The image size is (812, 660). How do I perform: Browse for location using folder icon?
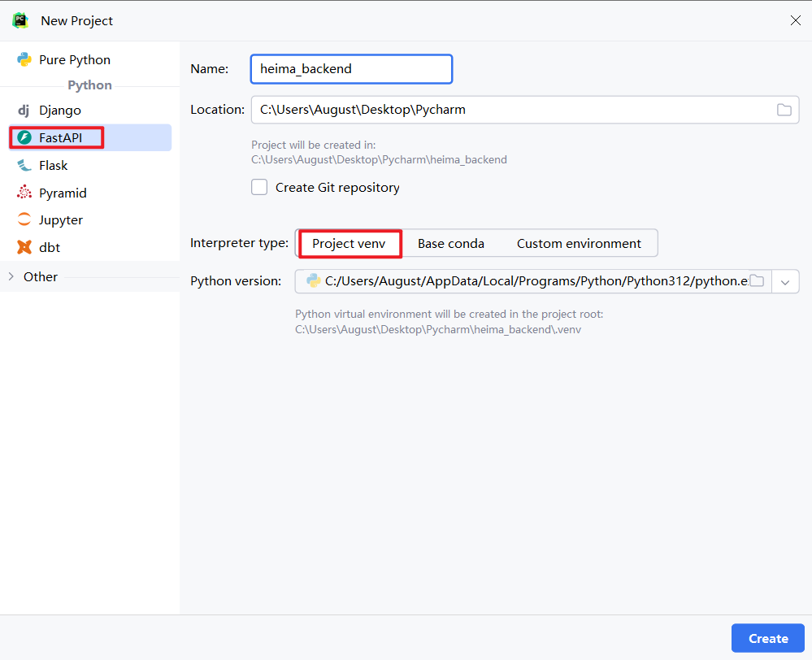784,110
